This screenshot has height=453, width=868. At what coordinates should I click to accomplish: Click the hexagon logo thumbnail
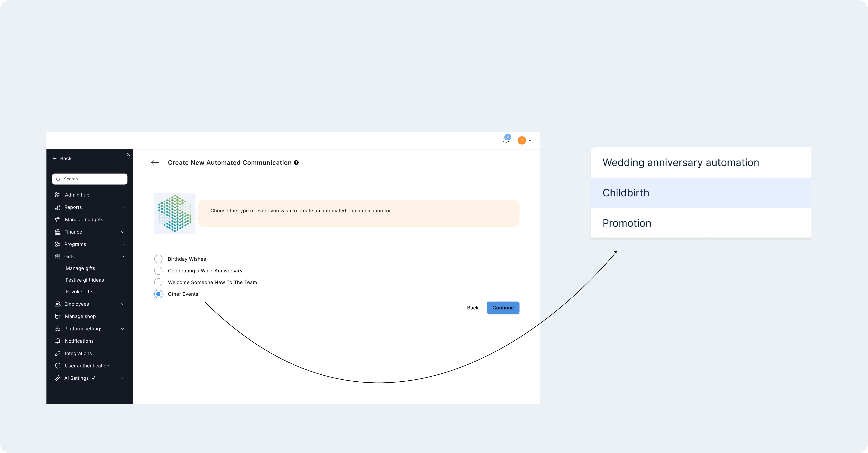175,213
